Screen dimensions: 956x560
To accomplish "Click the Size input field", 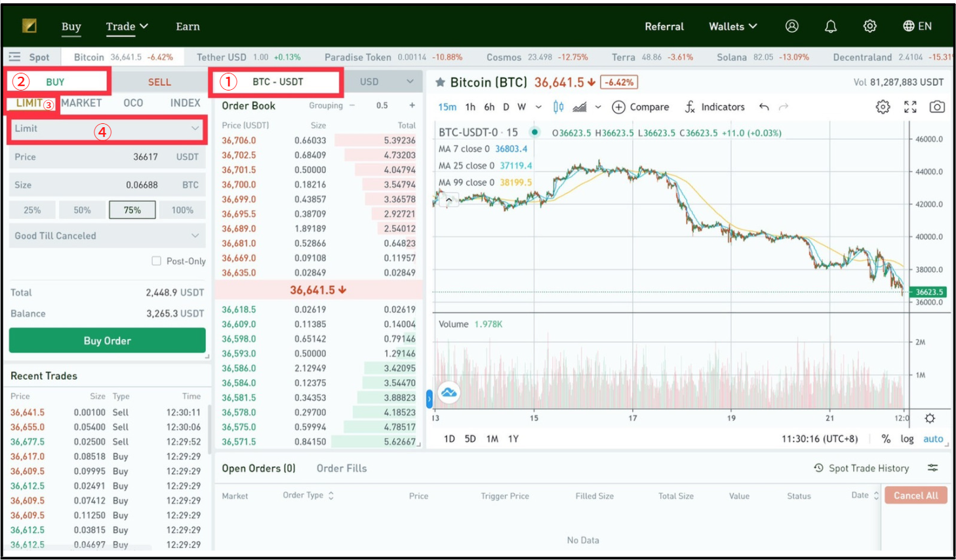I will (x=108, y=185).
